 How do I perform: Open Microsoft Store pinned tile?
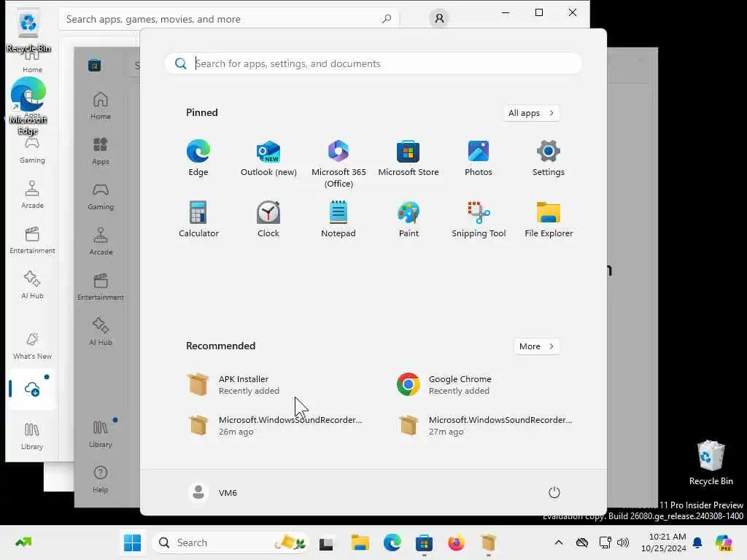click(409, 158)
